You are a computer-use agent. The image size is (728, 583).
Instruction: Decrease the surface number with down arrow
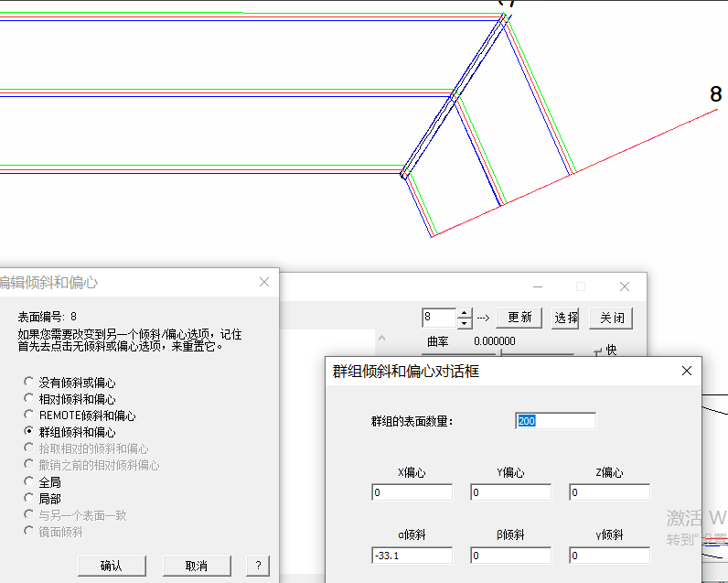[x=465, y=322]
